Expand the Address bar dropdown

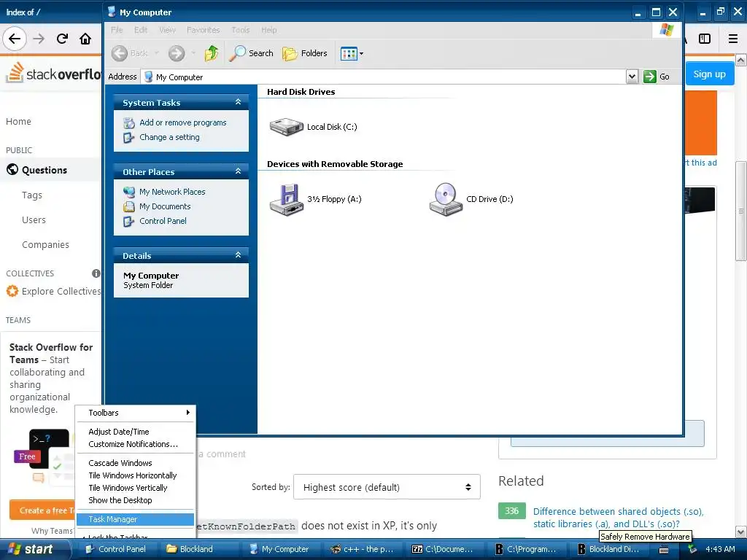[632, 76]
